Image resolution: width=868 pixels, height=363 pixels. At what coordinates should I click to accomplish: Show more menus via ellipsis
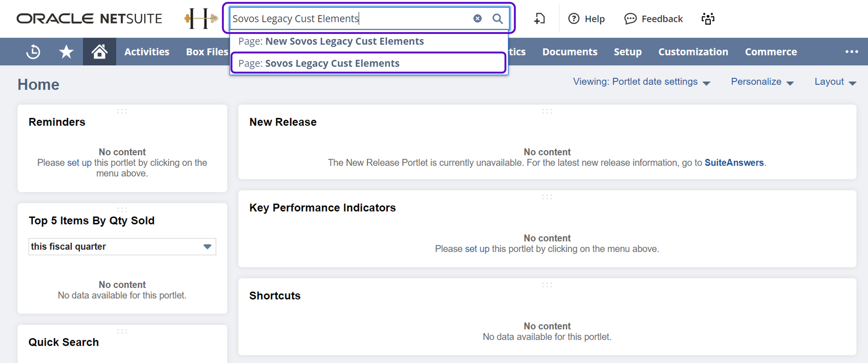coord(851,52)
